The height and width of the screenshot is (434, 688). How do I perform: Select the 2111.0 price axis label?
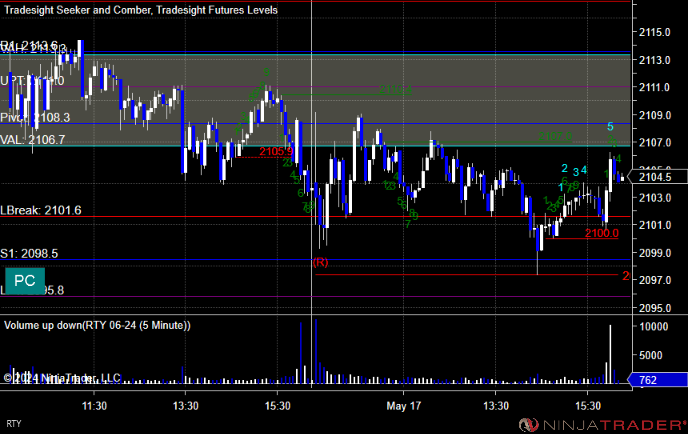(655, 87)
